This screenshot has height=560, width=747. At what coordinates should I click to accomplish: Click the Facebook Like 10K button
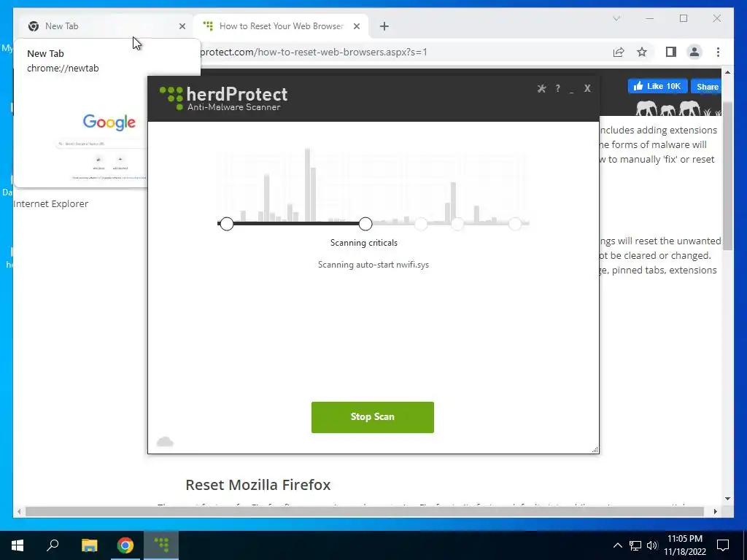coord(657,86)
